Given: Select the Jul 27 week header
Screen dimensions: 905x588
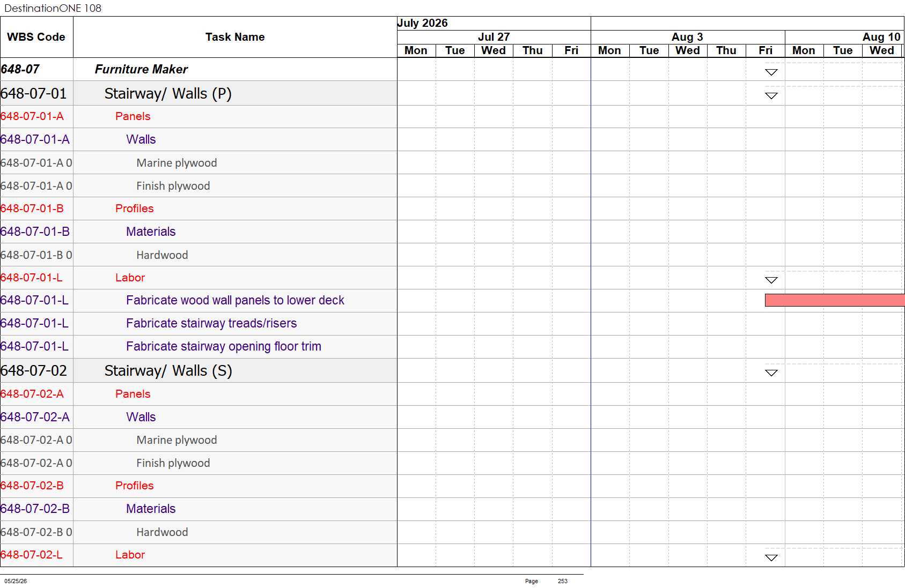Looking at the screenshot, I should pyautogui.click(x=494, y=37).
